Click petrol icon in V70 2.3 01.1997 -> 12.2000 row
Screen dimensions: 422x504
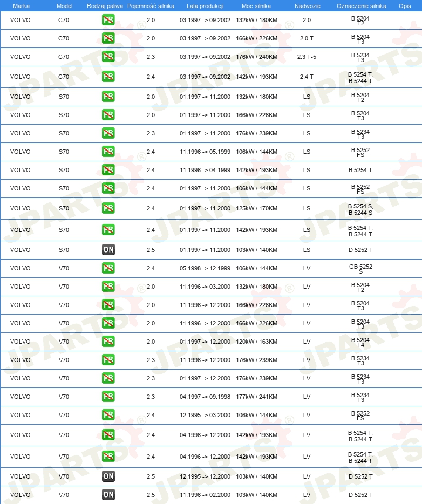(x=108, y=378)
